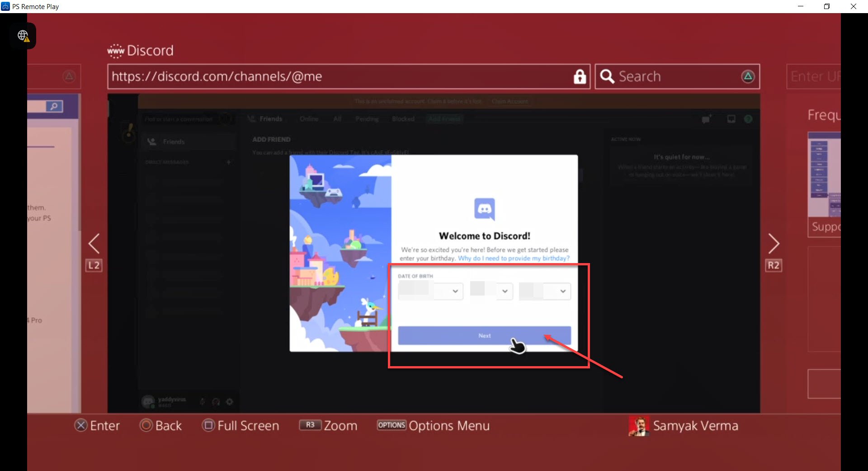This screenshot has height=471, width=868.
Task: Click the ADD FRIEND heading
Action: pyautogui.click(x=271, y=140)
